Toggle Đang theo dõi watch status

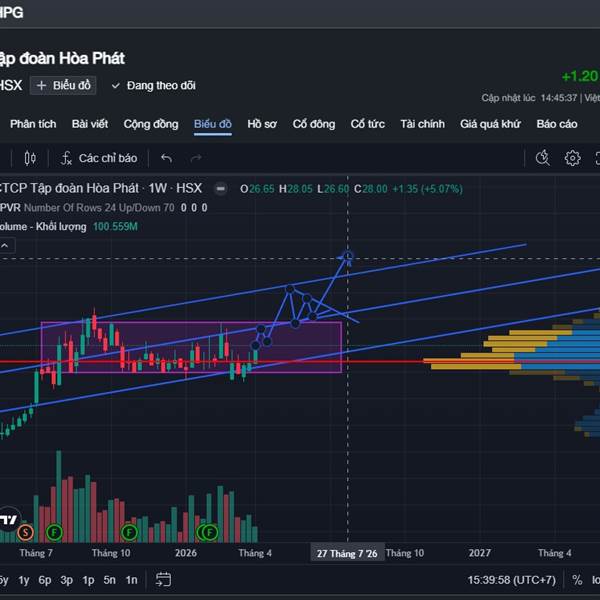[153, 85]
